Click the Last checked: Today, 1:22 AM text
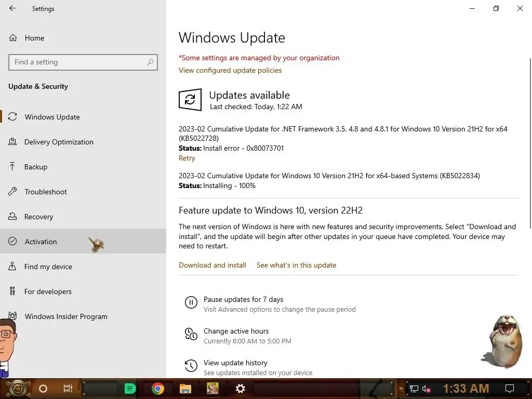 [x=256, y=107]
